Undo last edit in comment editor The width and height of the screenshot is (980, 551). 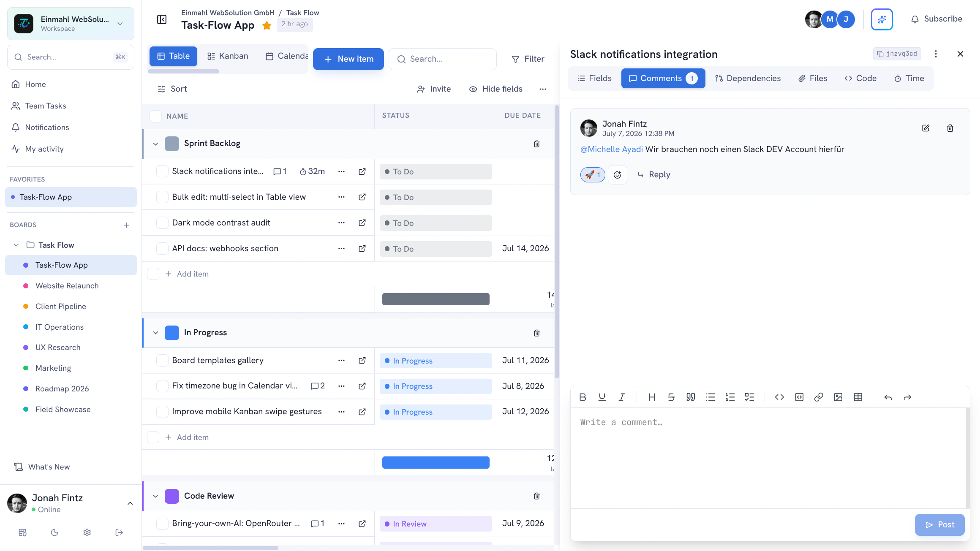(x=888, y=397)
